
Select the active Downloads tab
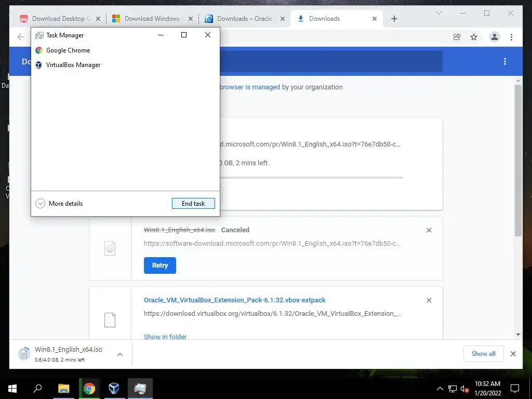point(324,19)
